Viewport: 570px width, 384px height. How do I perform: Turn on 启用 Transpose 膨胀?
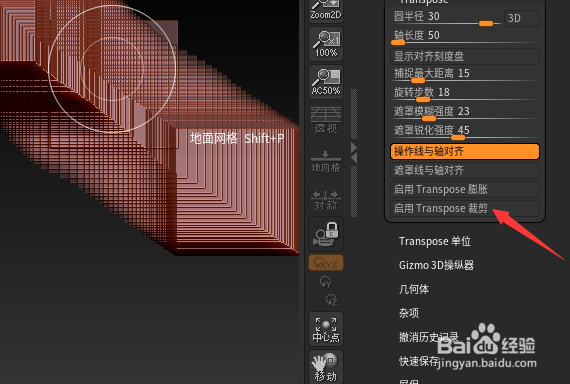coord(465,189)
